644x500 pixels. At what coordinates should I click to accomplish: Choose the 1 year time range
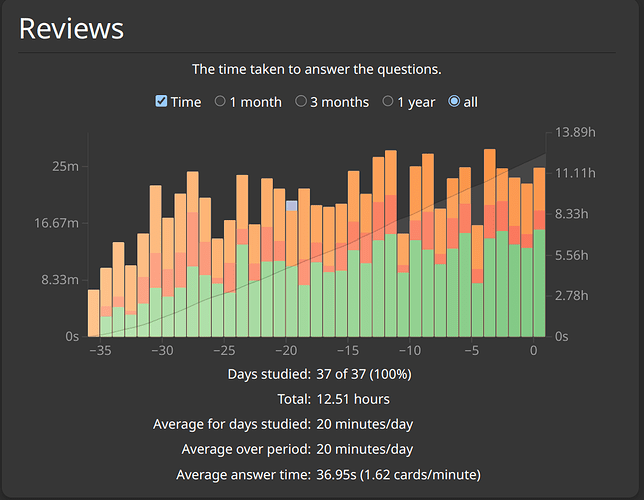pyautogui.click(x=389, y=102)
